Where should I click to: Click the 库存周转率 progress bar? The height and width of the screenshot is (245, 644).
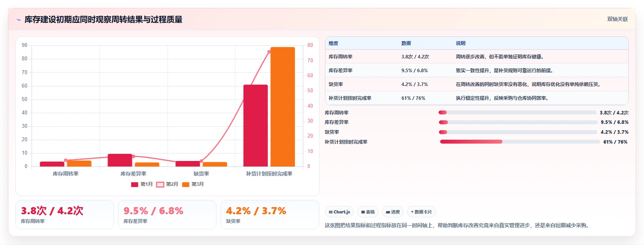pos(517,112)
